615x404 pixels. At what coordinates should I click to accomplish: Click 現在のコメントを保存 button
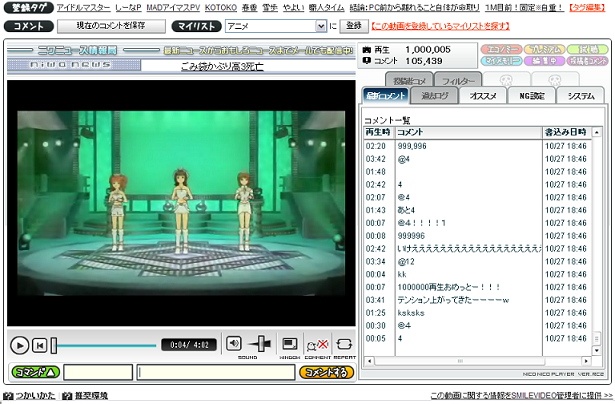(111, 26)
